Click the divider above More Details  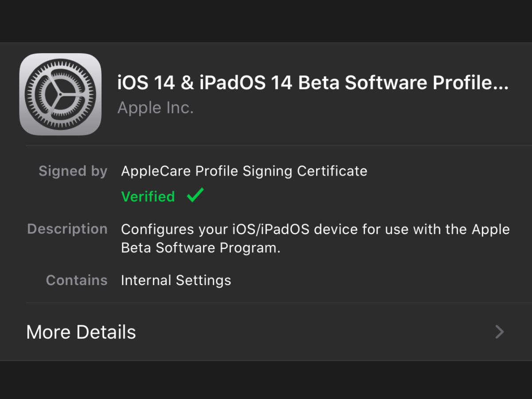[x=266, y=303]
